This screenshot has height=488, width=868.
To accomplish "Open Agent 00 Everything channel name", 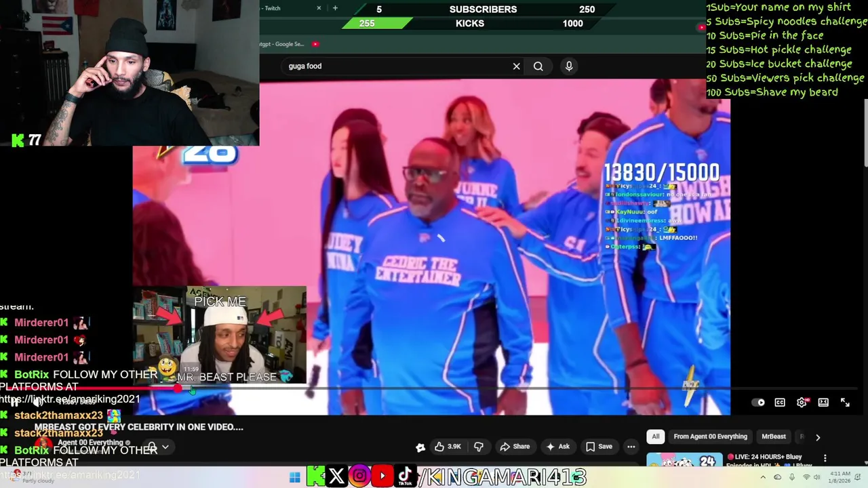I will click(x=90, y=443).
